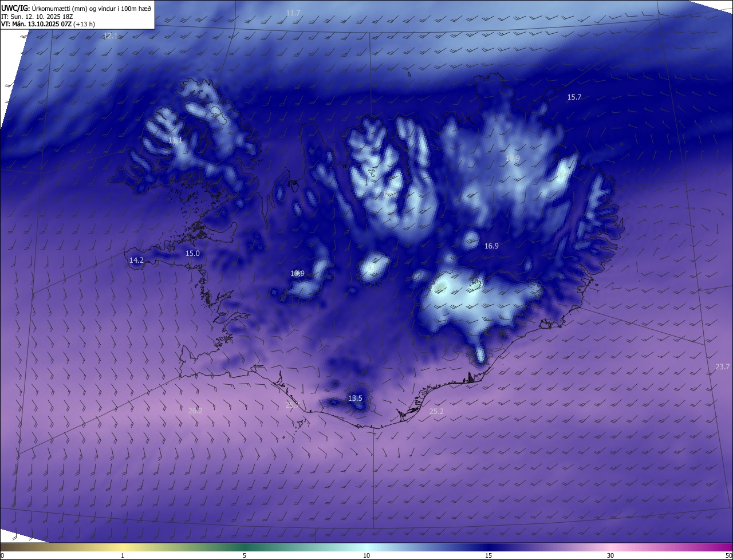Click the colorbar tick label 1
Viewport: 733px width, 560px height.
(x=123, y=555)
